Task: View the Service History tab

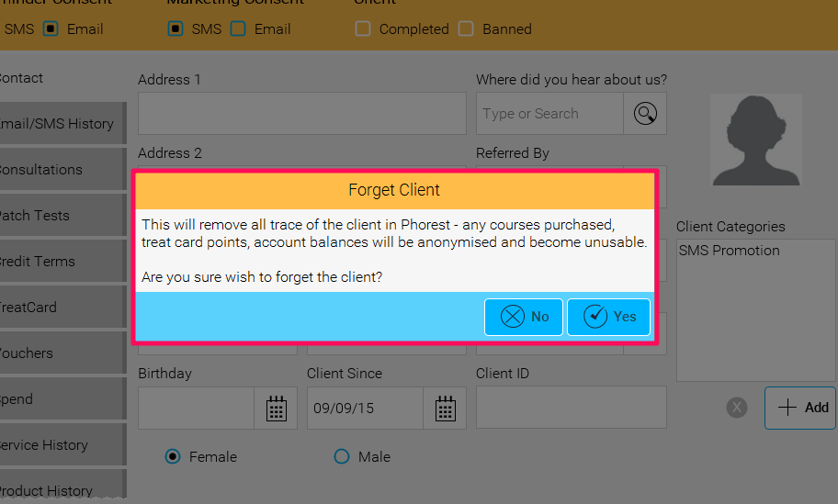Action: click(x=62, y=444)
